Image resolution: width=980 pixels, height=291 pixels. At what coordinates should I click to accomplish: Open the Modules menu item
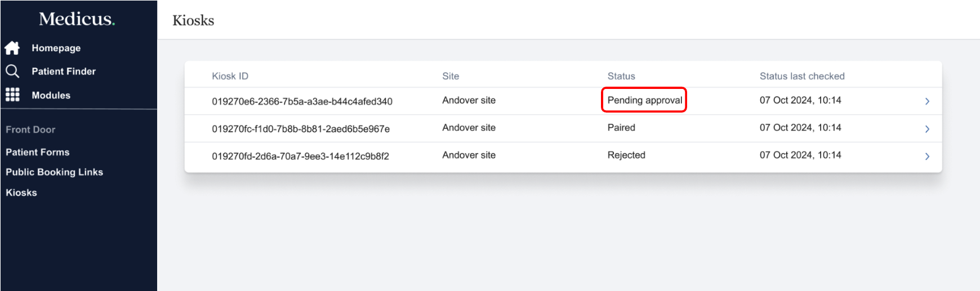point(51,96)
